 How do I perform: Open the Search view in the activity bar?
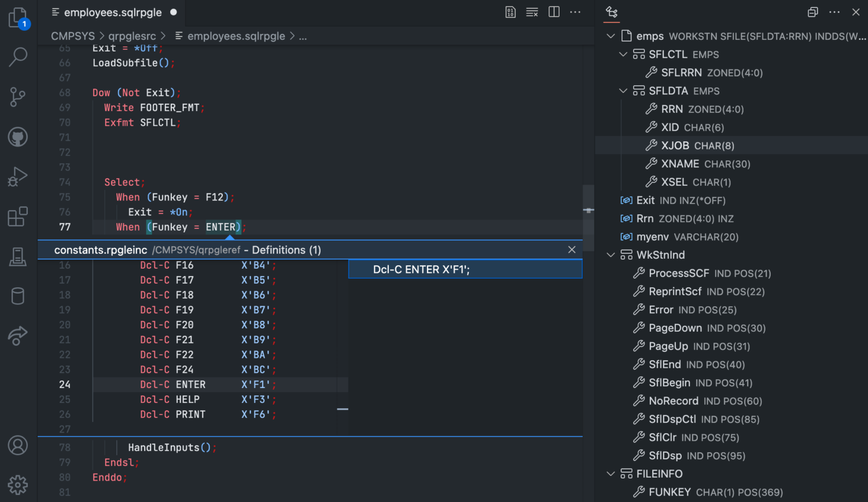tap(17, 56)
